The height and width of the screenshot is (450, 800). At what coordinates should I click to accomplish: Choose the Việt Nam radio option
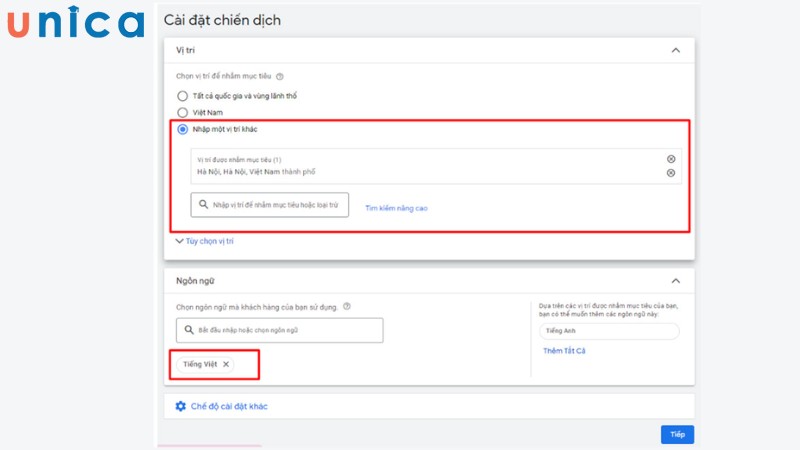pos(182,113)
